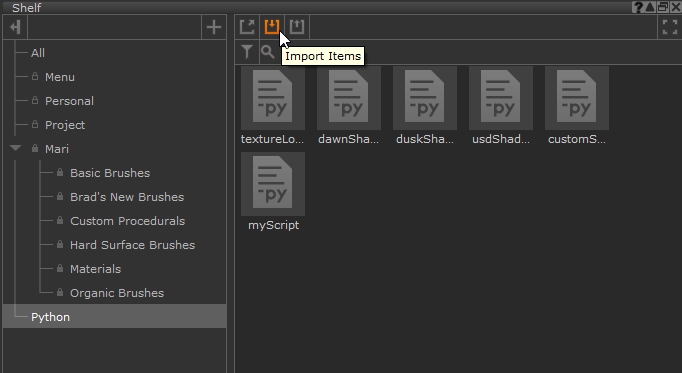Screen dimensions: 682x373
Task: Select the Python shelf
Action: (x=114, y=316)
